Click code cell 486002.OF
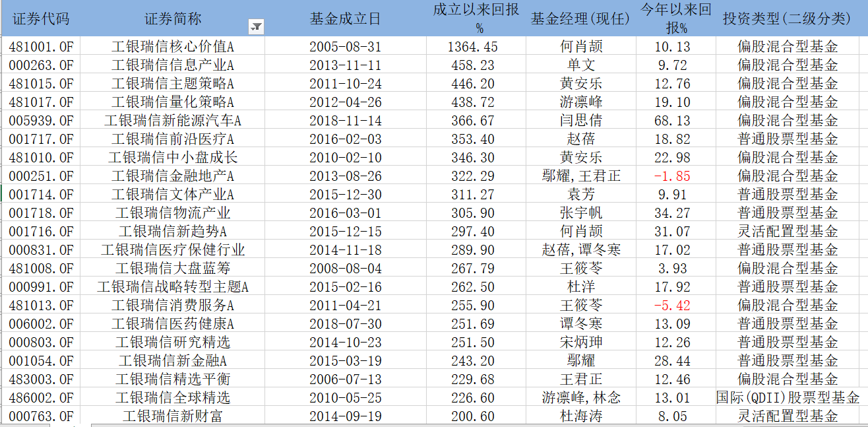This screenshot has width=868, height=427. (41, 397)
